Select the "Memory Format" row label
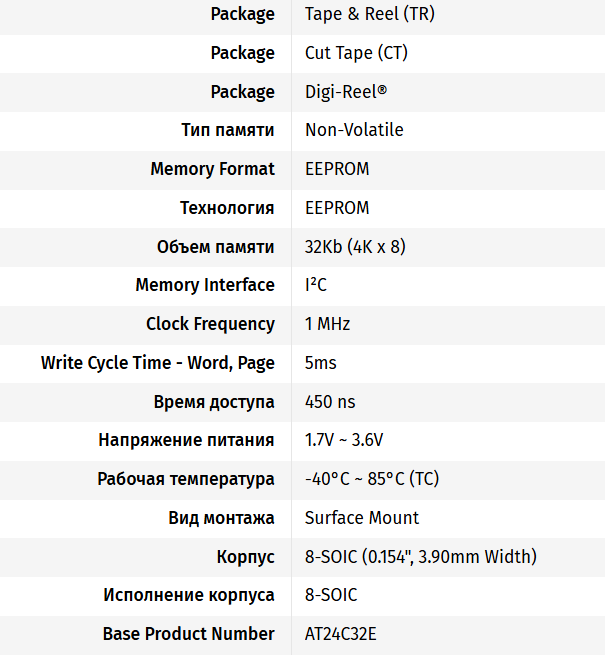The image size is (605, 660). (x=212, y=169)
